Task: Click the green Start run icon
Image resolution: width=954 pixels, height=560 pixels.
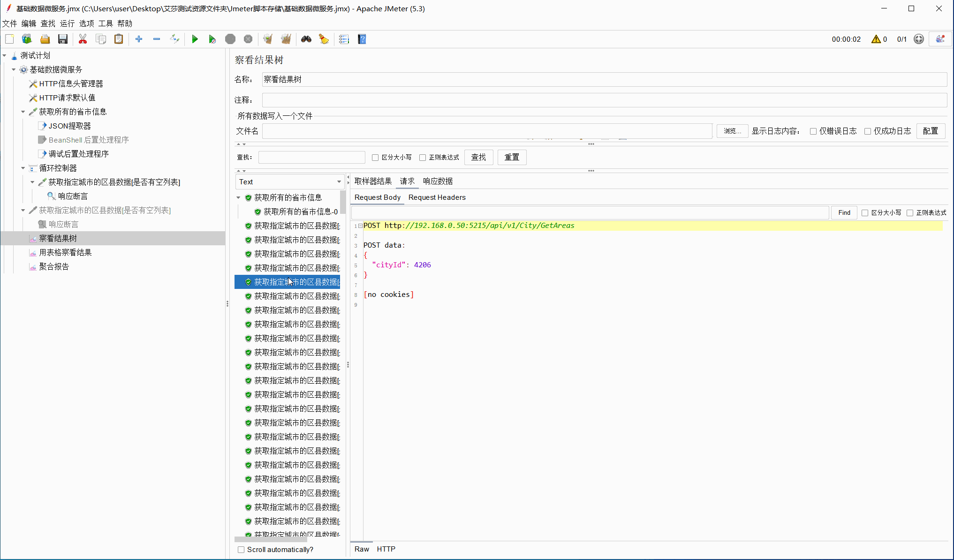Action: (x=195, y=39)
